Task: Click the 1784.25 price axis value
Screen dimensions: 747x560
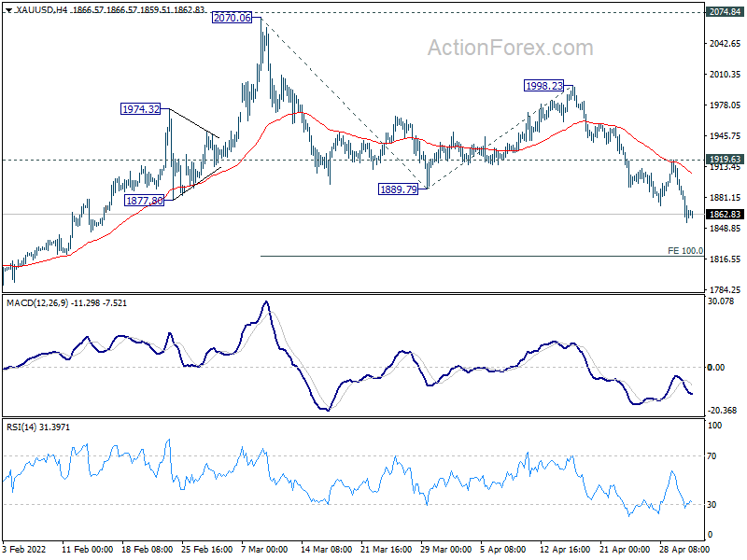Action: click(725, 289)
